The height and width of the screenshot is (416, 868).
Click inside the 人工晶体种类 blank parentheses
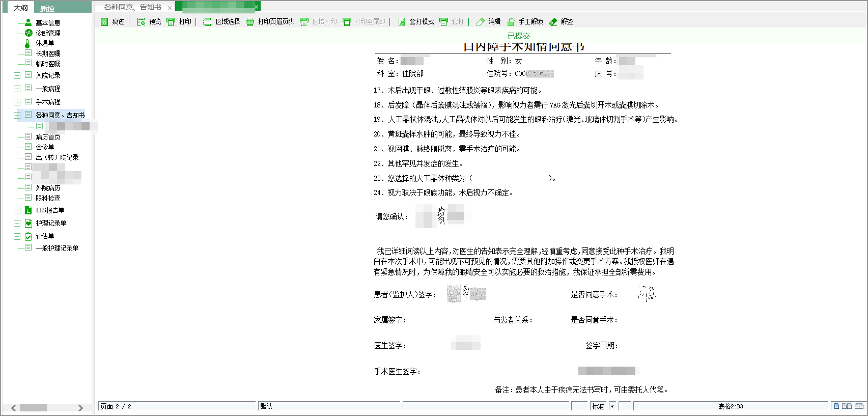click(510, 178)
